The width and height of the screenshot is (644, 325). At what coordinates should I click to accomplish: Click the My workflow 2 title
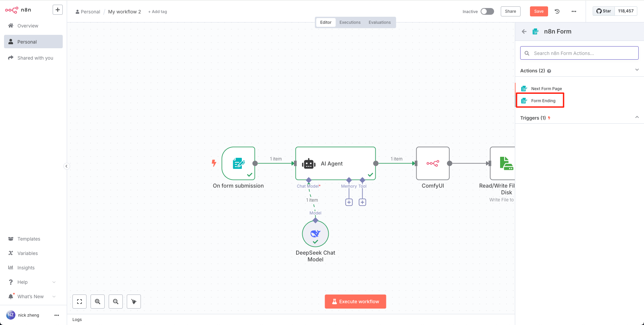[x=124, y=12]
